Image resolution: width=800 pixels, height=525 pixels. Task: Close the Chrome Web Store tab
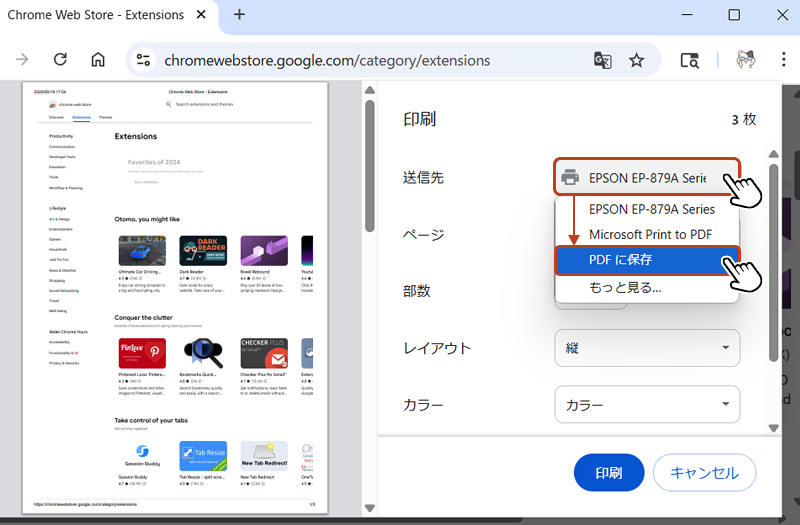[201, 15]
